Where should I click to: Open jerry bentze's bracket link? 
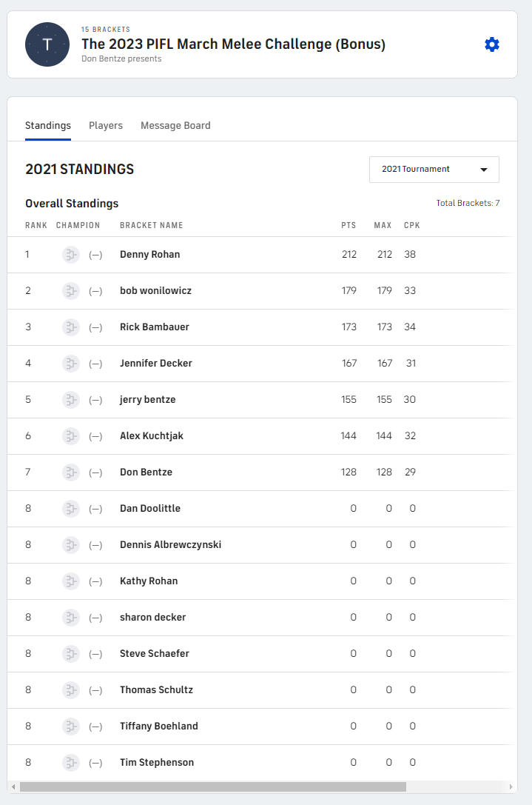point(147,400)
